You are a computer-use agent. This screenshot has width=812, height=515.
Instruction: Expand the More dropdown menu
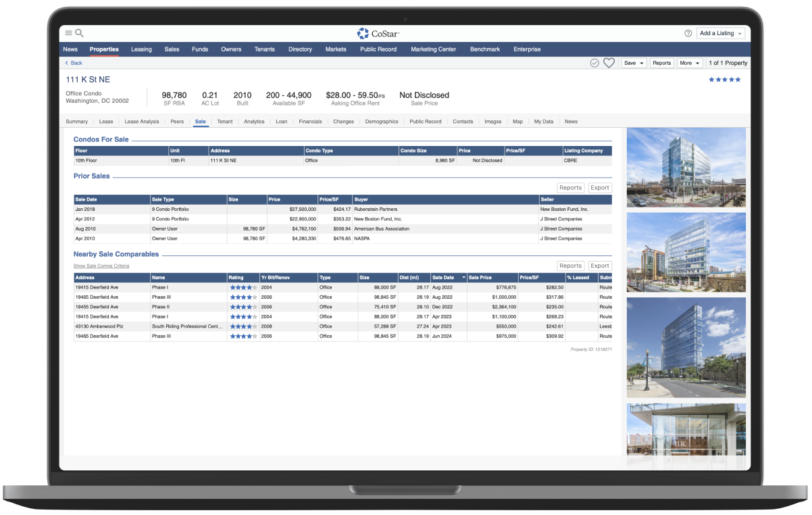coord(689,63)
